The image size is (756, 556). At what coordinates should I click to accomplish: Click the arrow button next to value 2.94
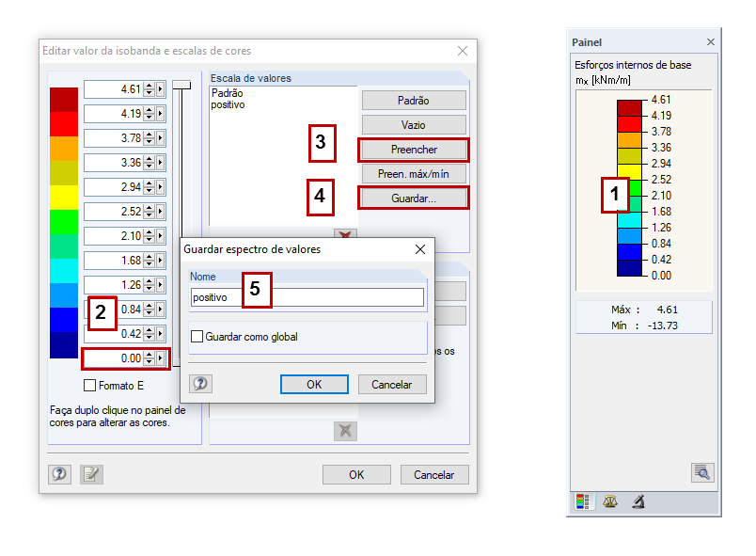(160, 187)
